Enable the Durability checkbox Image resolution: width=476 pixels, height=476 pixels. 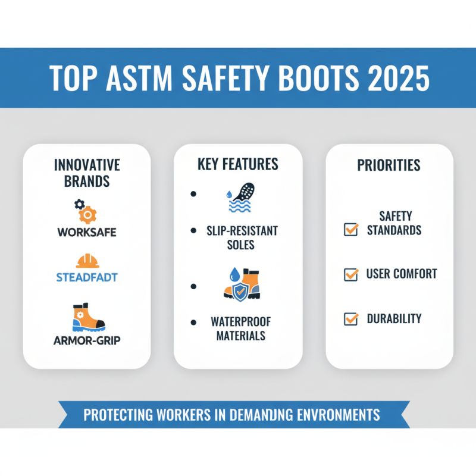click(x=349, y=319)
